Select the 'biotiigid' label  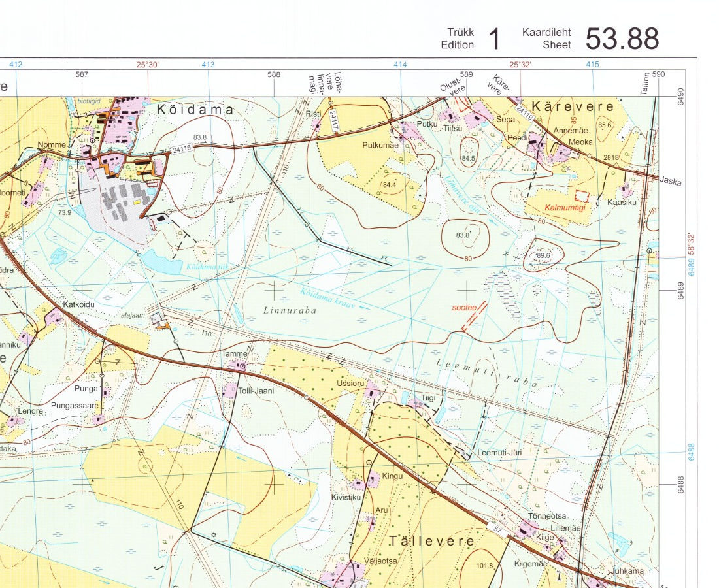(x=88, y=101)
